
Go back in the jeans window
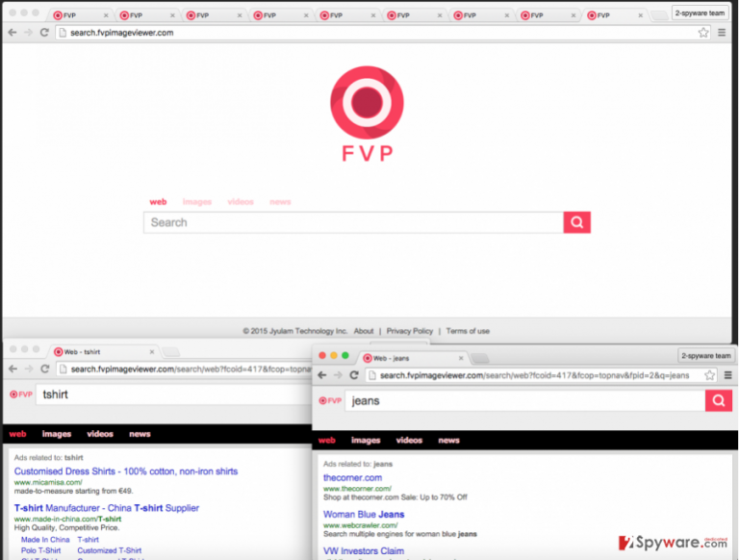pyautogui.click(x=322, y=375)
